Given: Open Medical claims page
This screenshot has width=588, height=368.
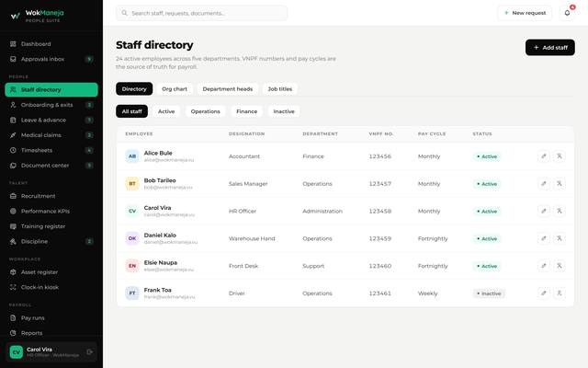Looking at the screenshot, I should pyautogui.click(x=51, y=135).
